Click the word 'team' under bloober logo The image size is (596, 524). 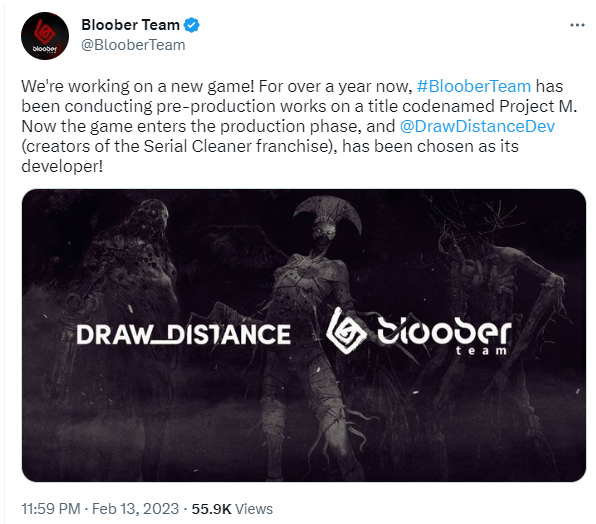coord(481,350)
